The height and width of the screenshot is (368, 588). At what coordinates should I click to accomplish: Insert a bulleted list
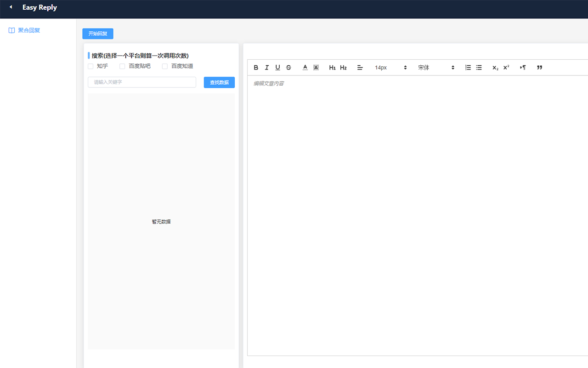[479, 68]
